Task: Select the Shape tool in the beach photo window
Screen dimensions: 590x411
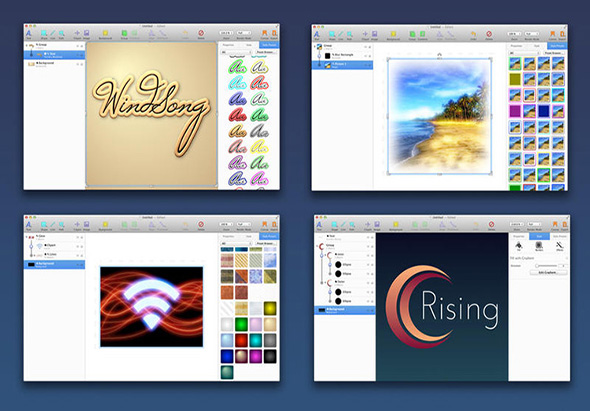Action: click(332, 35)
